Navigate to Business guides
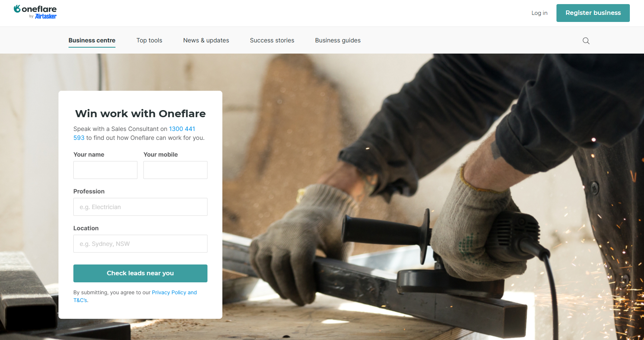 pyautogui.click(x=338, y=40)
